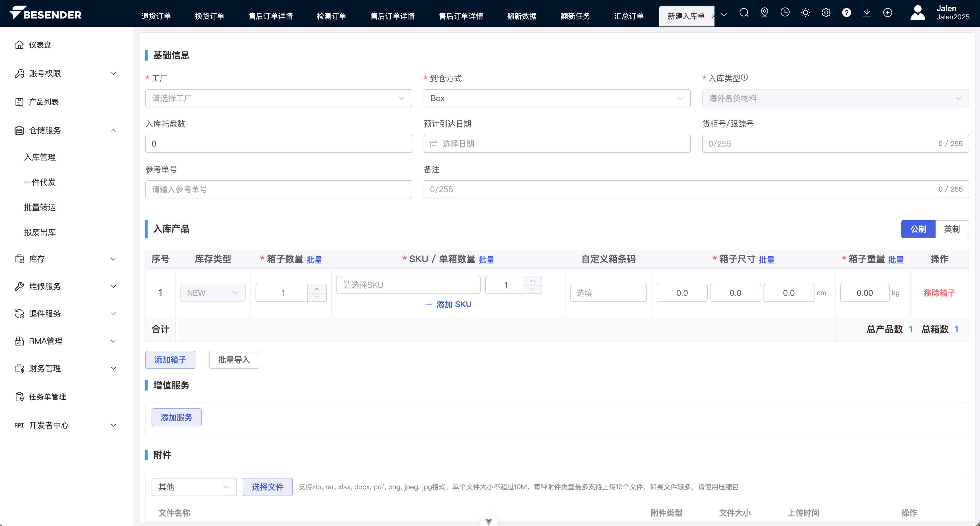980x526 pixels.
Task: Open attachment type 其他 dropdown
Action: 194,487
